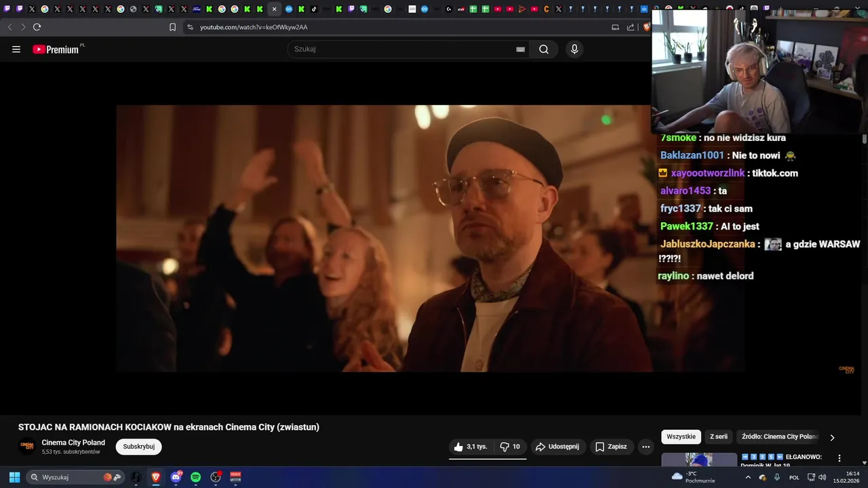Image resolution: width=868 pixels, height=488 pixels.
Task: Open the volume speaker tray icon
Action: coord(822,477)
